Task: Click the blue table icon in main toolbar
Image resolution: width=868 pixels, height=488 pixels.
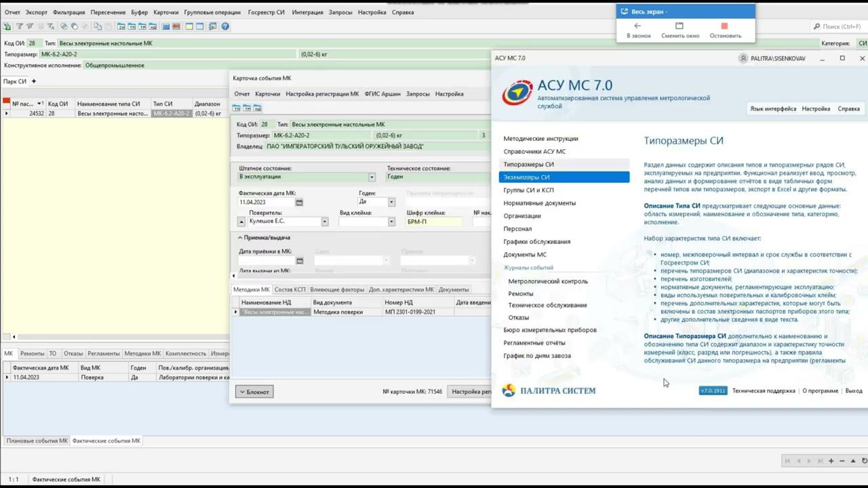Action: 165,26
